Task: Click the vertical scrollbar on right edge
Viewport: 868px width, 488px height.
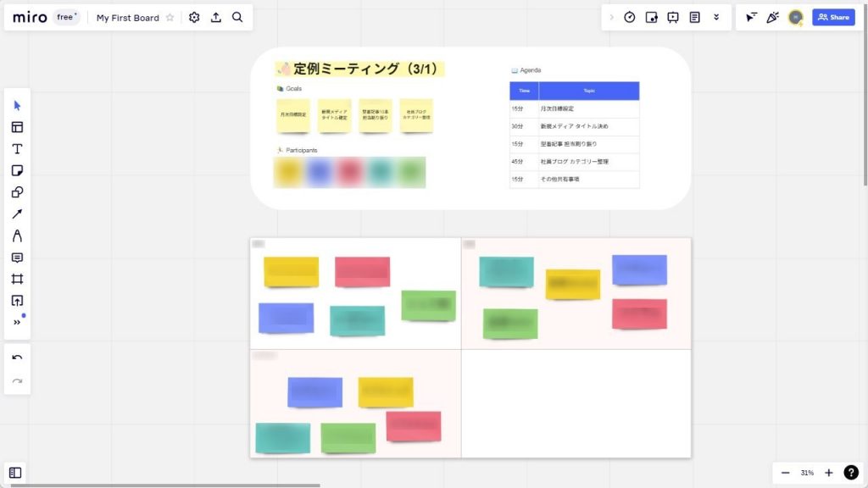Action: point(865,94)
